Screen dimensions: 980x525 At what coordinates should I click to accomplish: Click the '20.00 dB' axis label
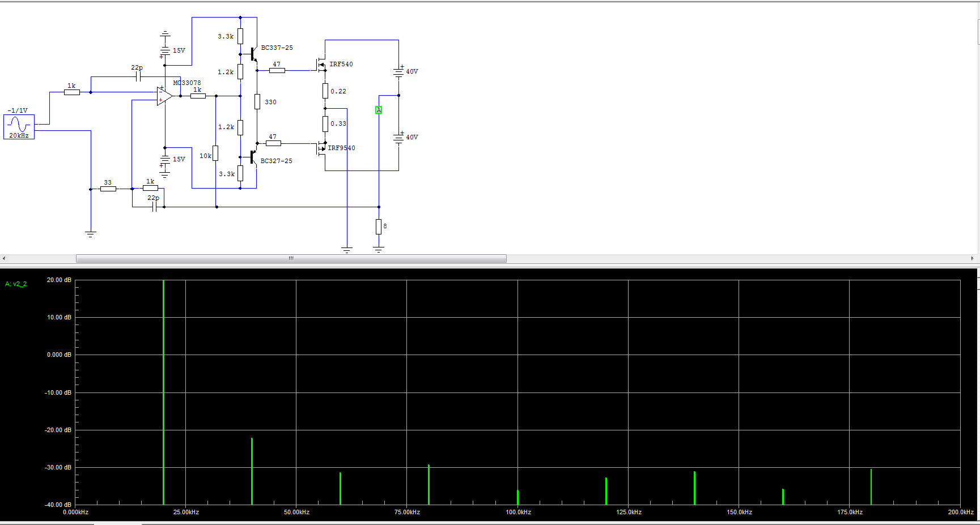tap(59, 280)
